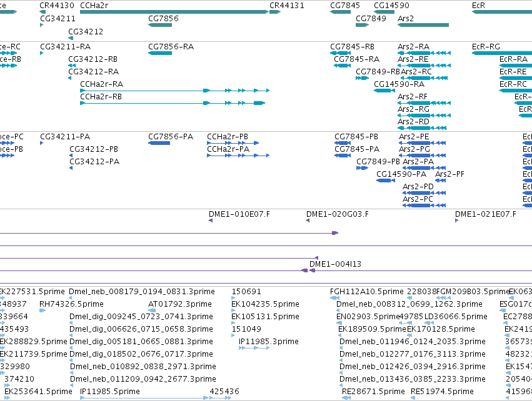Screen dimensions: 532x401
Task: Click the RH74326.5prime EST label
Action: (71, 304)
